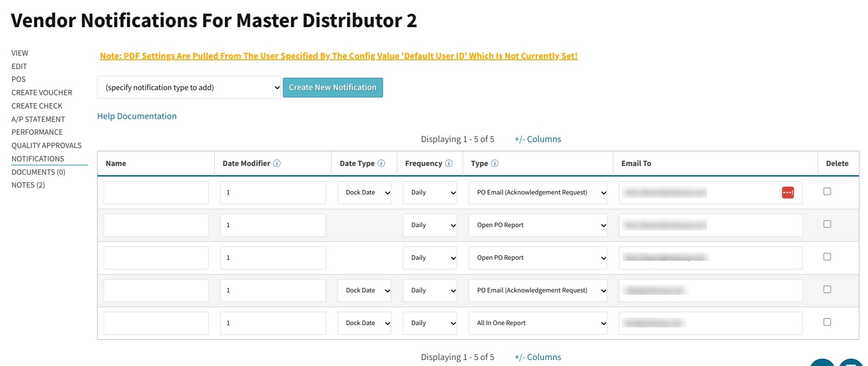The image size is (868, 366).
Task: Tick the Delete checkbox in the second row
Action: tap(827, 224)
